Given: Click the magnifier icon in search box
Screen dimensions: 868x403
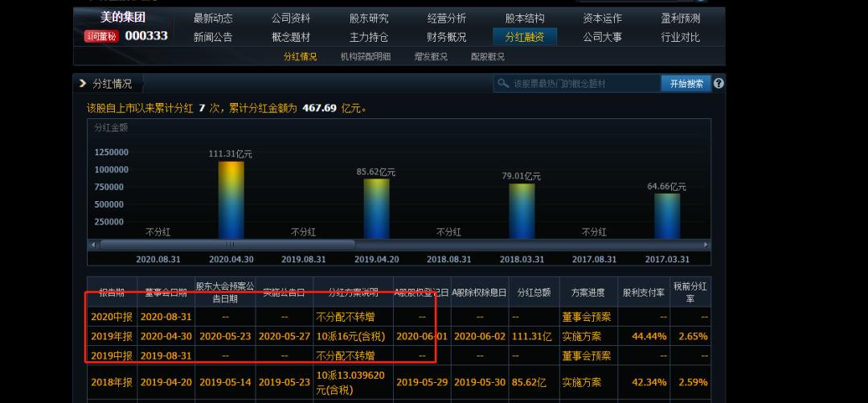Looking at the screenshot, I should [x=502, y=84].
